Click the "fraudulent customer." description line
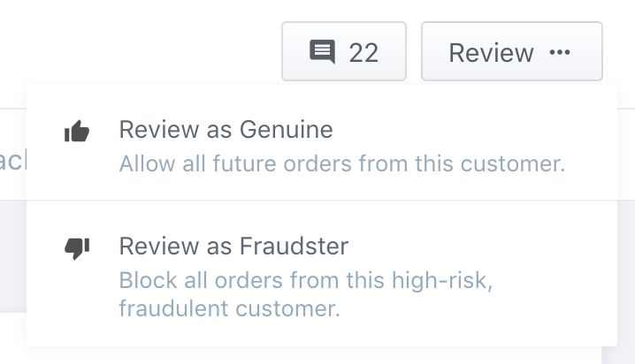 tap(229, 309)
